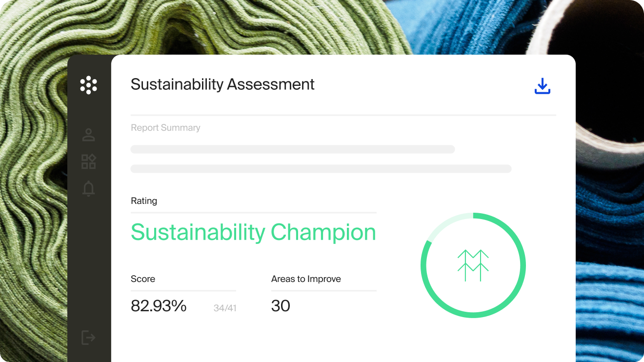Click the Rating section label
The image size is (644, 362).
point(144,201)
